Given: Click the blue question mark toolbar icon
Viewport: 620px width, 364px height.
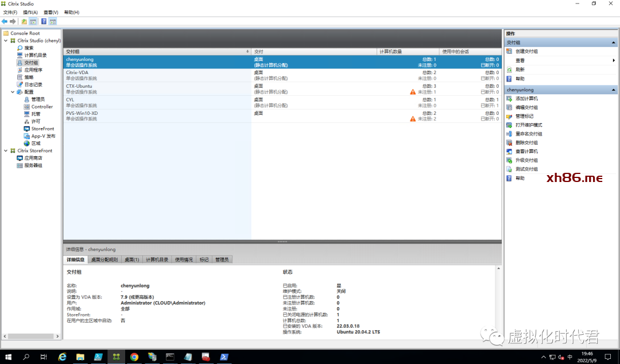Looking at the screenshot, I should click(44, 21).
